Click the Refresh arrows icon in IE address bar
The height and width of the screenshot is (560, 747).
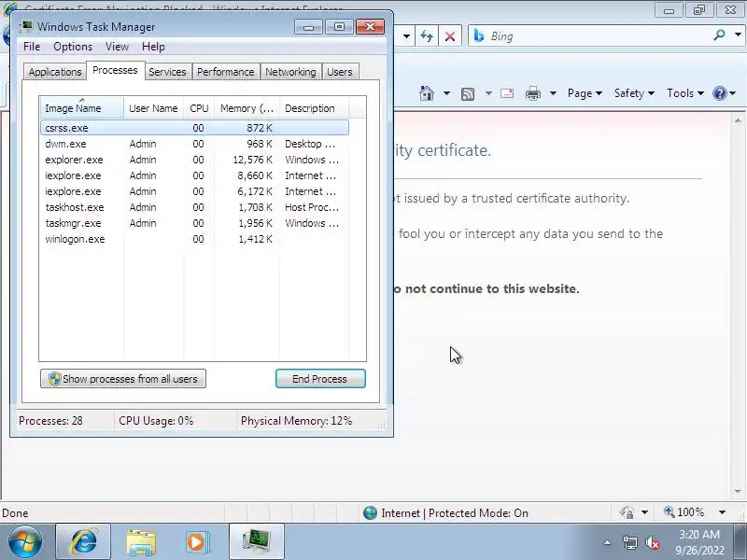coord(427,36)
